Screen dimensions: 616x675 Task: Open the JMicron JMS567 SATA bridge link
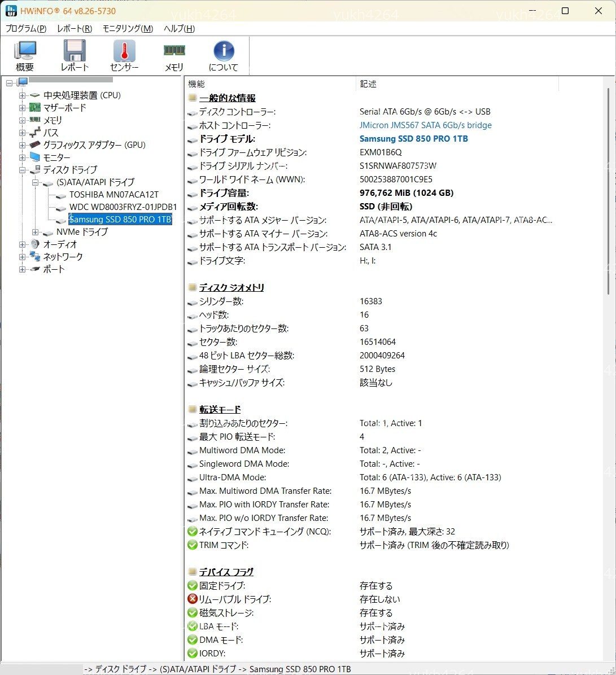tap(426, 125)
